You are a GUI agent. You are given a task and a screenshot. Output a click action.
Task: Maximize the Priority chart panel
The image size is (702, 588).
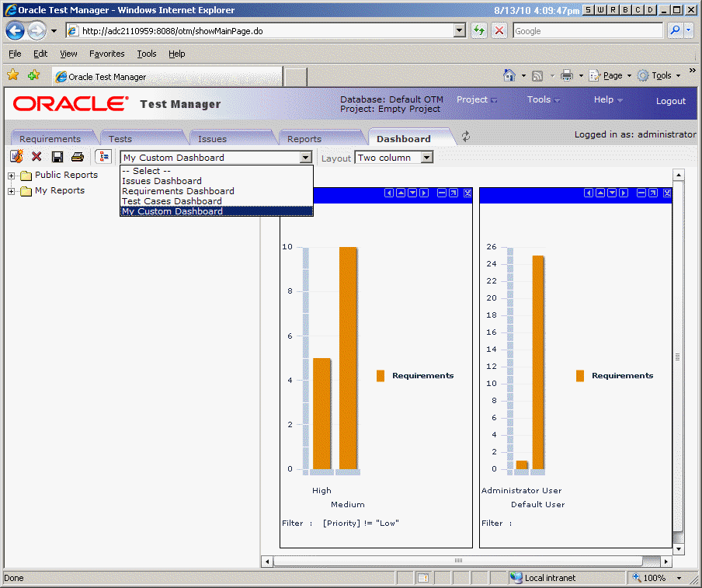[454, 193]
